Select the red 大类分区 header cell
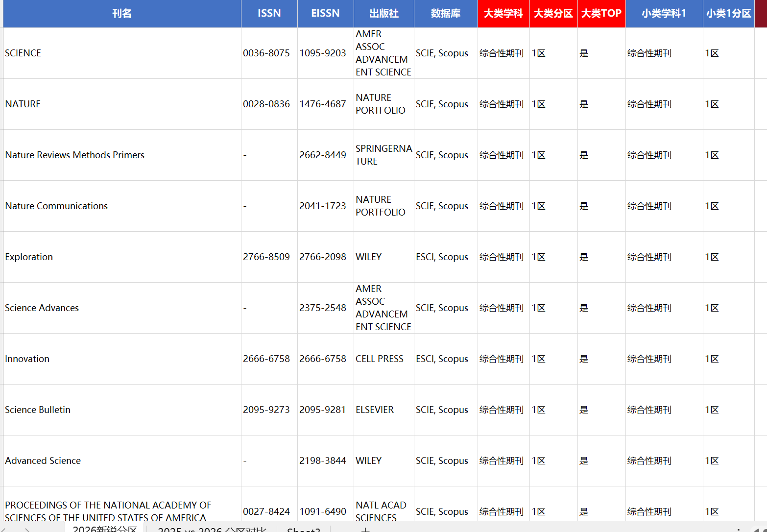Screen dimensions: 767x532 (x=553, y=14)
